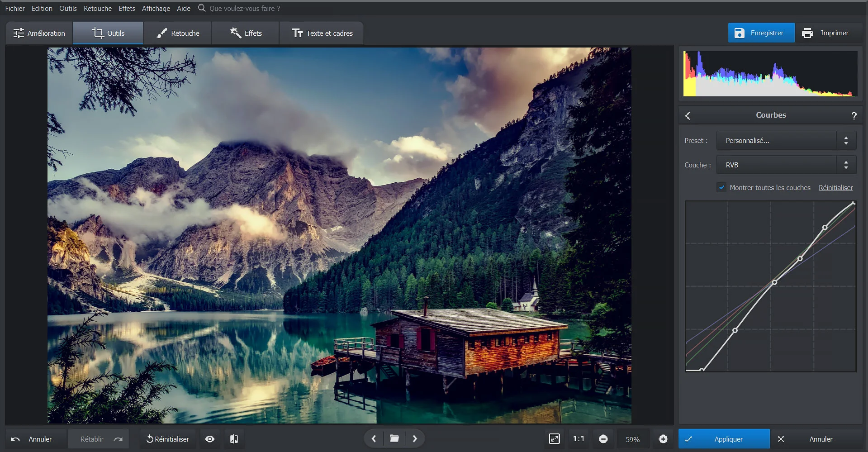Click the Rétablir redo button
This screenshot has width=868, height=452.
99,439
